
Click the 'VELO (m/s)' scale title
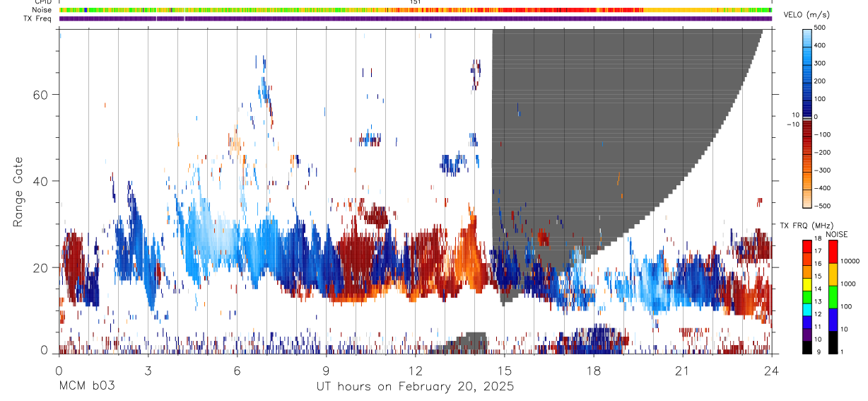tap(806, 15)
